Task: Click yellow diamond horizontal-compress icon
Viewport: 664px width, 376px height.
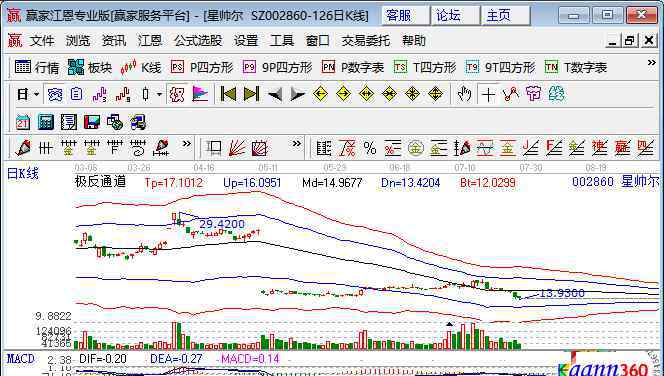Action: click(x=389, y=94)
